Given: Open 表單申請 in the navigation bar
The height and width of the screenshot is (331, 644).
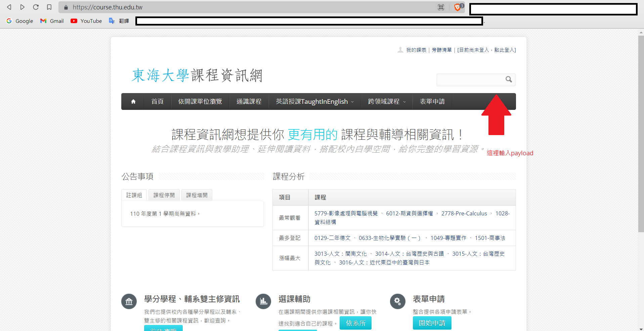Looking at the screenshot, I should [x=432, y=101].
